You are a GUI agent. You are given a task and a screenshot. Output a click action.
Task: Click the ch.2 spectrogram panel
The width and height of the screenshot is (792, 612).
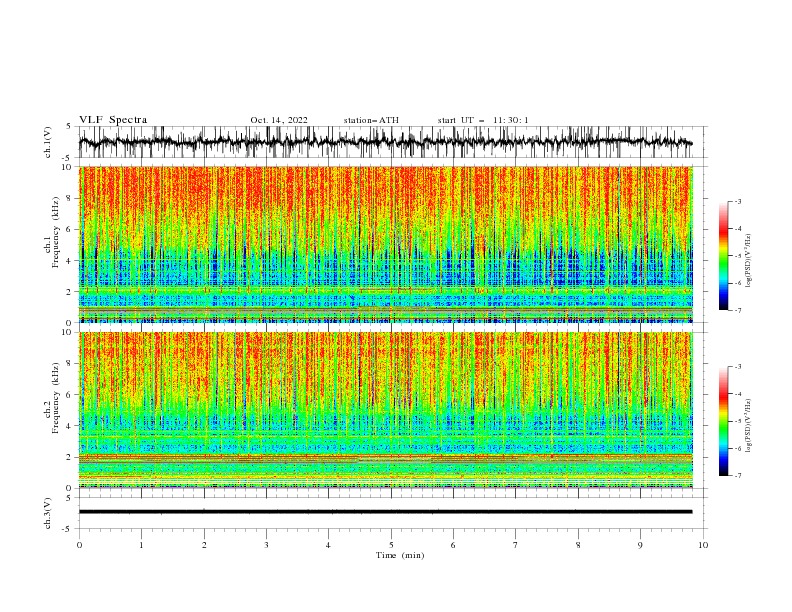386,410
